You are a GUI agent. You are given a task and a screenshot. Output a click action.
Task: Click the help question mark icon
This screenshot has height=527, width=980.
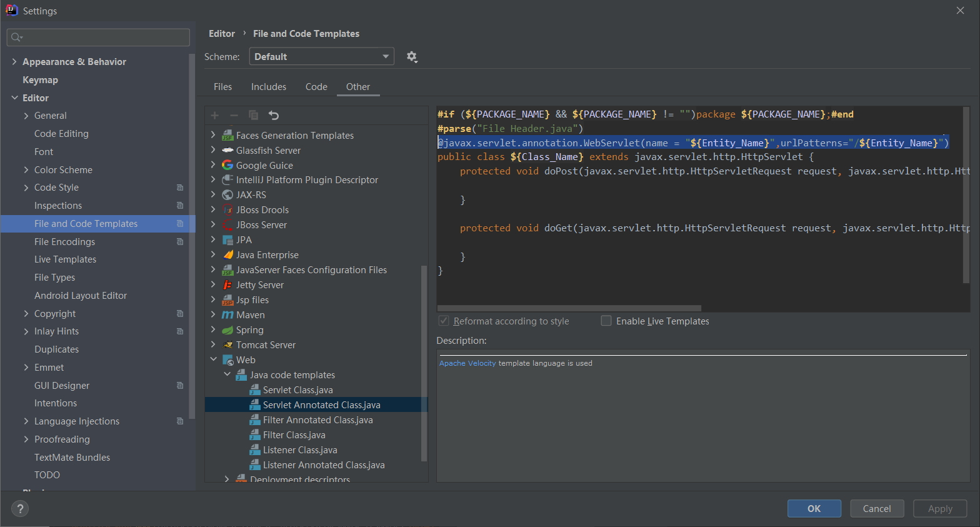coord(20,509)
